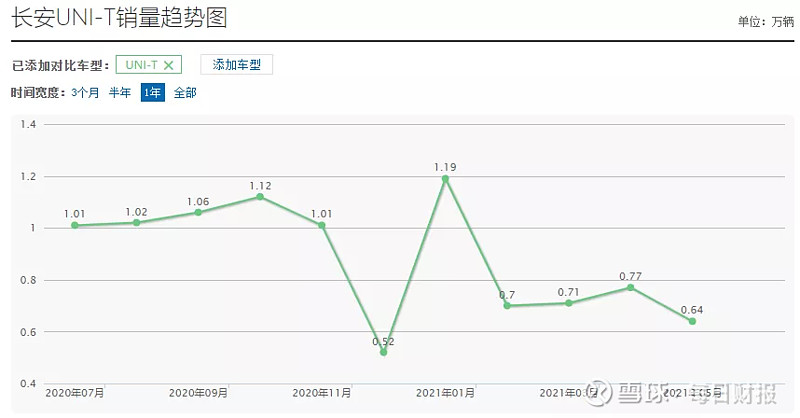This screenshot has height=418, width=800.
Task: Click the 1.01 data point at 2020年07月
Action: 75,225
